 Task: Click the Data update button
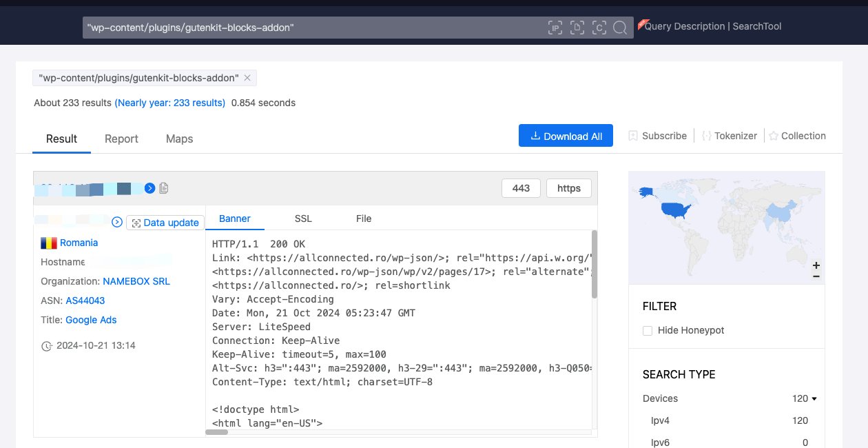tap(165, 223)
